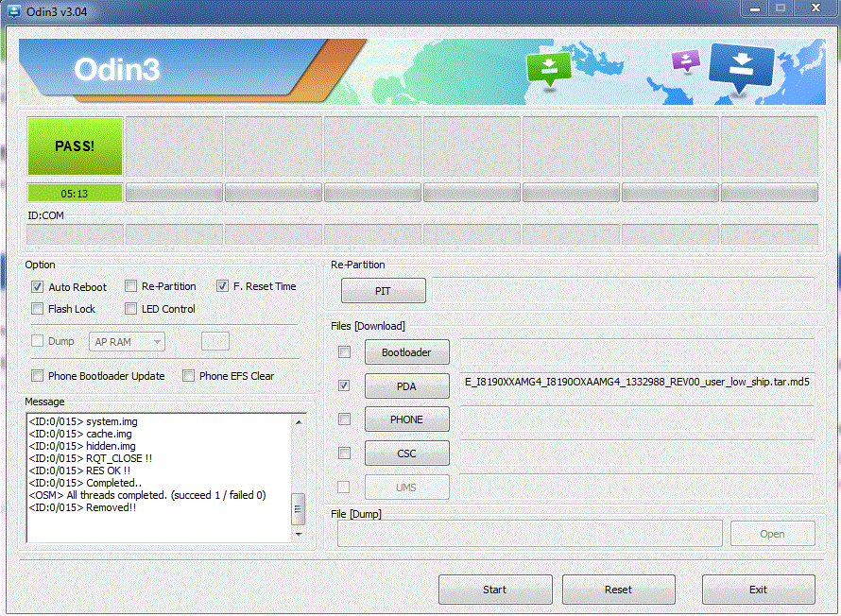Open the AP RAM dropdown
Screen dimensions: 841x616
click(128, 341)
